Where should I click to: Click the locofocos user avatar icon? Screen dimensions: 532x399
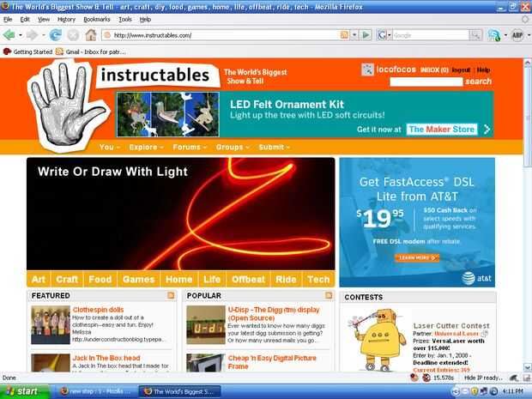(367, 70)
